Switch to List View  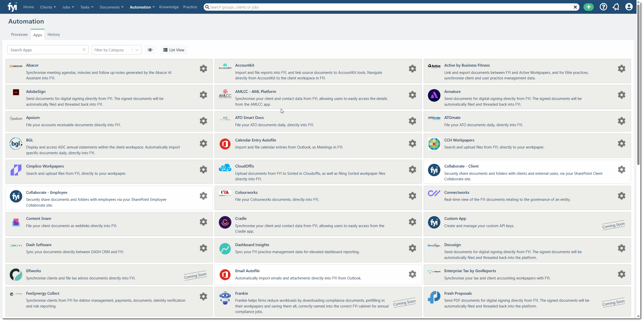[174, 50]
